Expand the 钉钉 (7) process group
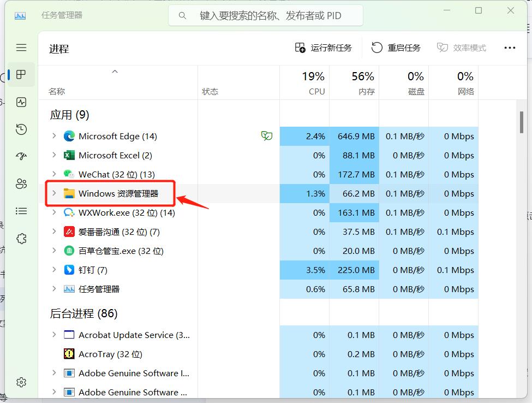Viewport: 532px width, 403px height. click(54, 270)
